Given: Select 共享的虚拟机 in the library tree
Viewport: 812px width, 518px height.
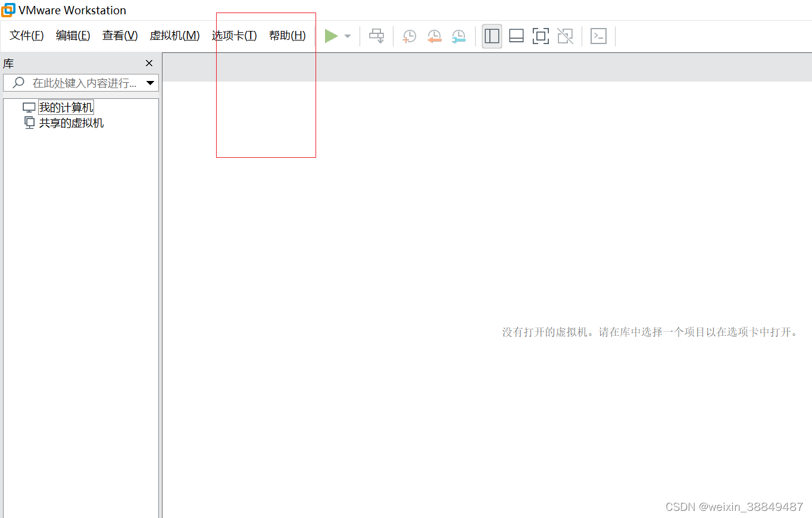Looking at the screenshot, I should [71, 123].
